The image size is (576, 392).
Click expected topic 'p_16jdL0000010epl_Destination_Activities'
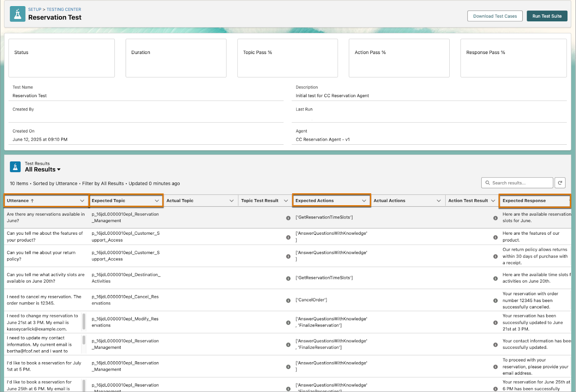[126, 278]
